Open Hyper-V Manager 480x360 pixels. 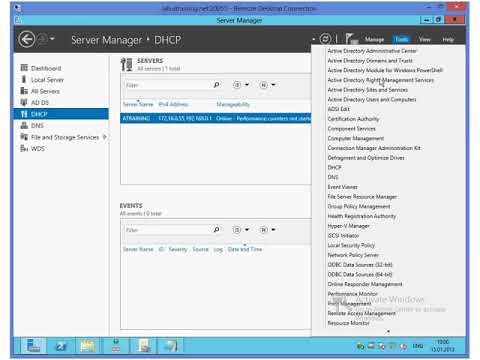348,226
